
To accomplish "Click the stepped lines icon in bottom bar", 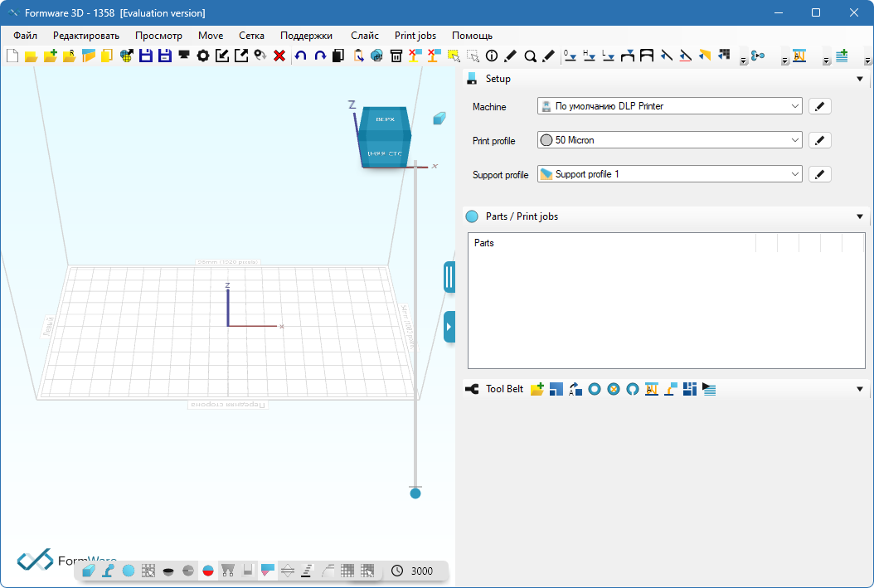I will pos(307,571).
